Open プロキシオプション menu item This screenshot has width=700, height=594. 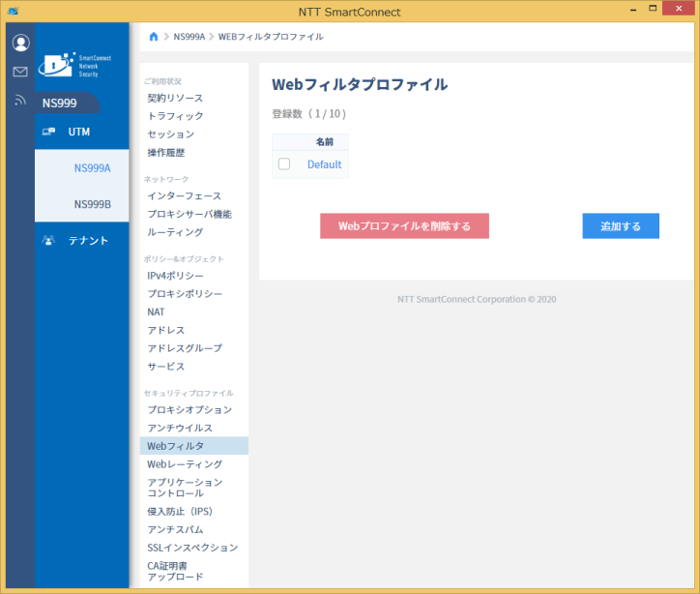pyautogui.click(x=190, y=409)
